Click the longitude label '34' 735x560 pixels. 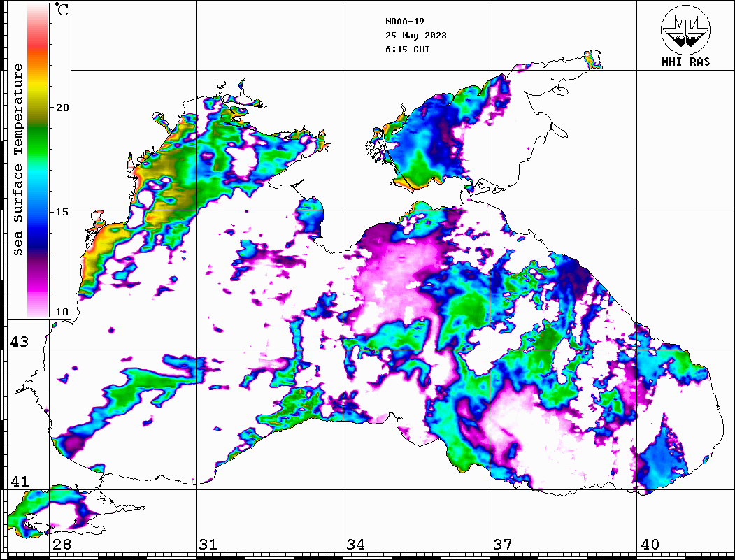point(355,545)
